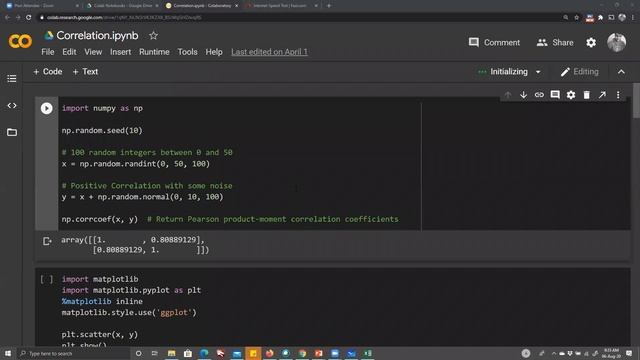Viewport: 640px width, 360px height.
Task: Open Excel from the taskbar
Action: [367, 353]
